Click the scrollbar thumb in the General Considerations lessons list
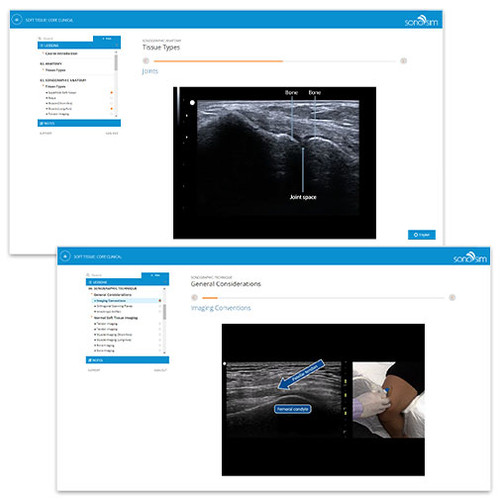Viewport: 500px width, 500px height. tap(164, 312)
